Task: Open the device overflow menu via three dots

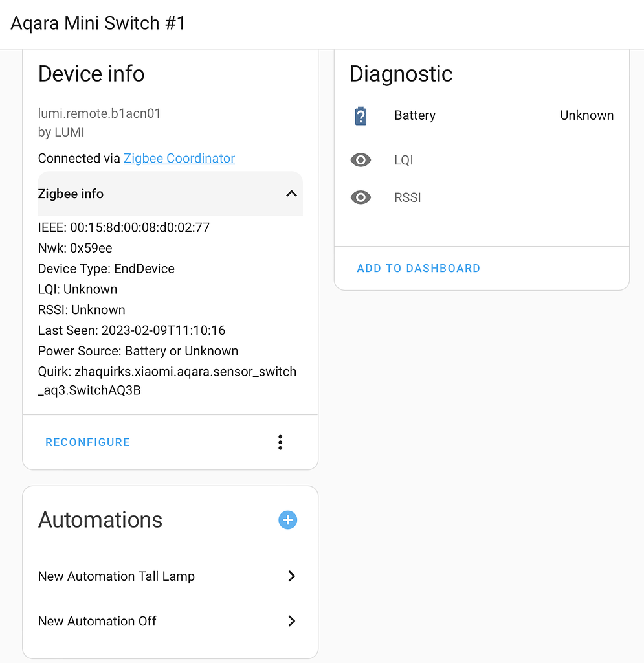Action: pyautogui.click(x=280, y=442)
